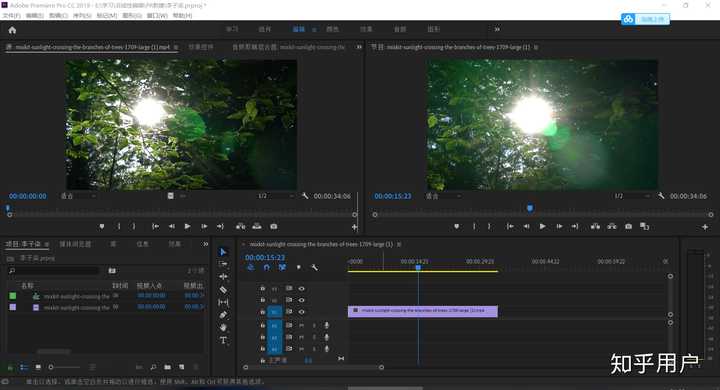Click the green label swatch of first item
This screenshot has height=390, width=720.
click(13, 296)
